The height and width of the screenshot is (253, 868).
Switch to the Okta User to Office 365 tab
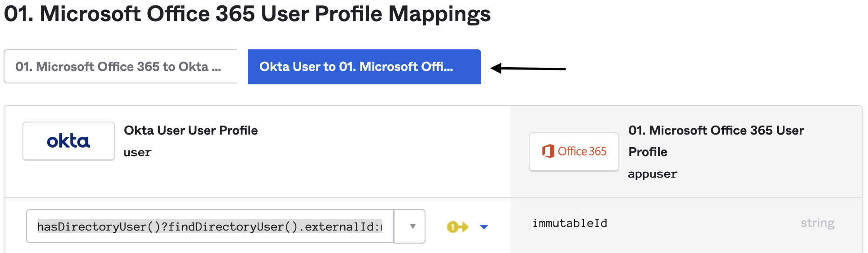[364, 67]
